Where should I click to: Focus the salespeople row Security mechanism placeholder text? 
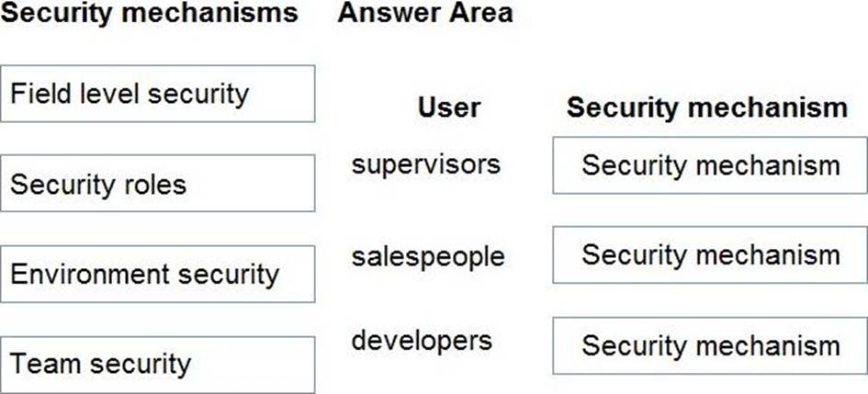[x=711, y=254]
